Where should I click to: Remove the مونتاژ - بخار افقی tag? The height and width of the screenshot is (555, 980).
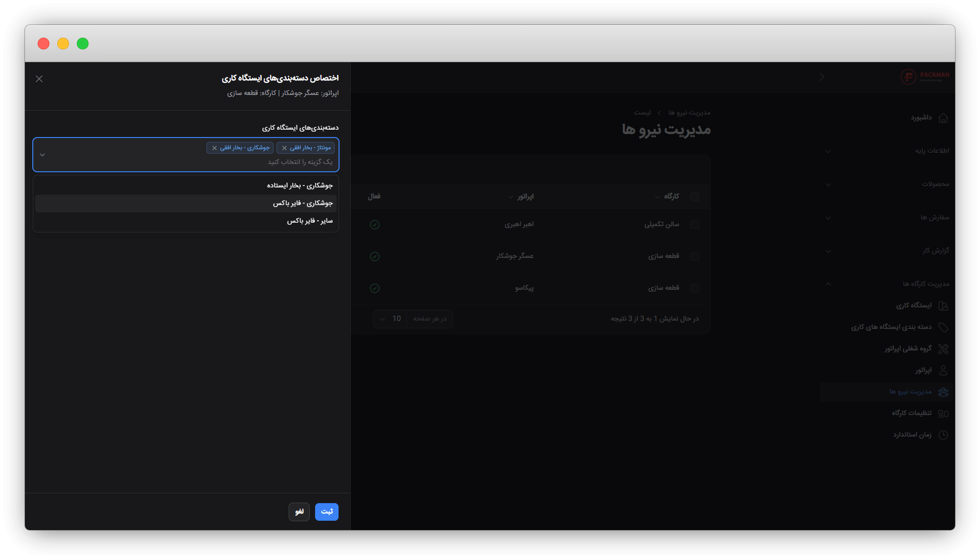tap(284, 148)
